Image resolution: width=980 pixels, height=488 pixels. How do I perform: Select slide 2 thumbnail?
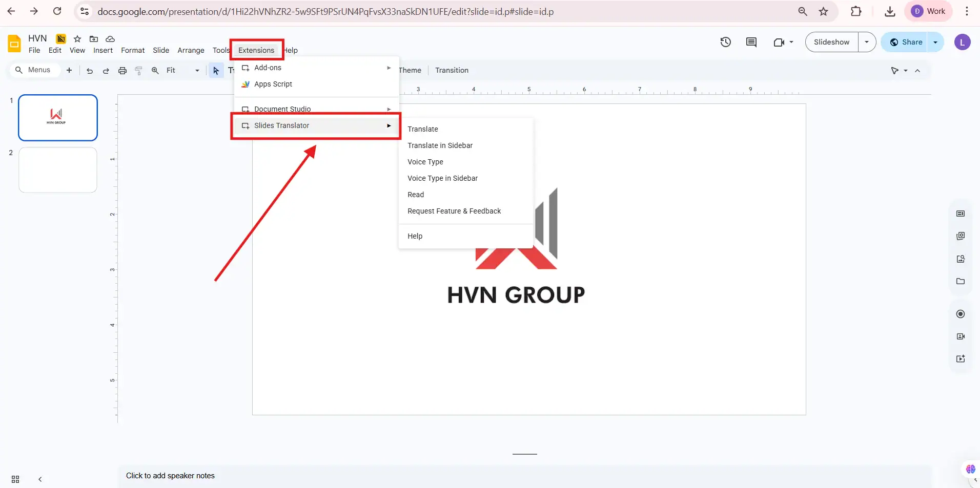[57, 169]
